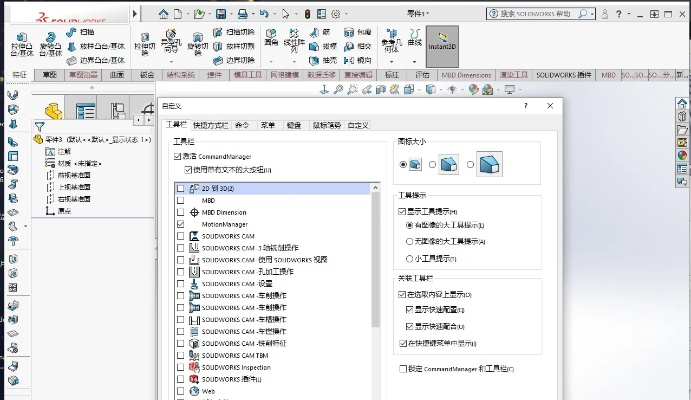Click the SOLIDWORKS Inspection toolbar icon
This screenshot has height=400, width=691.
coord(193,367)
